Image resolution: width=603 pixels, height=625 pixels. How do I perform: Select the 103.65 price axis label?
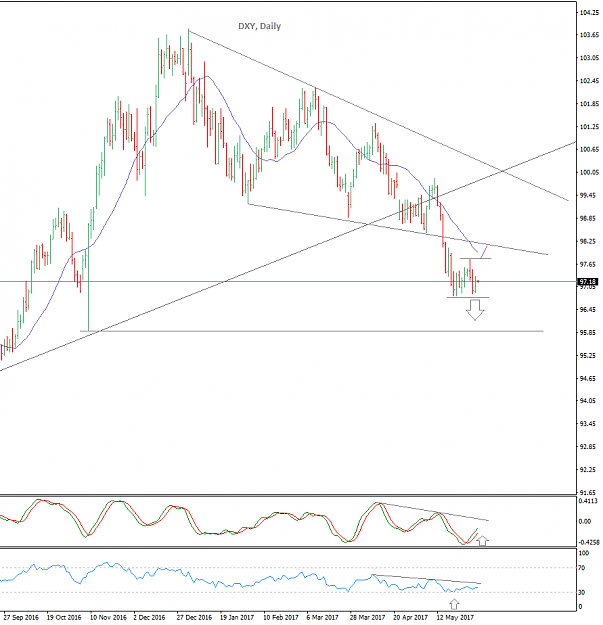point(589,35)
